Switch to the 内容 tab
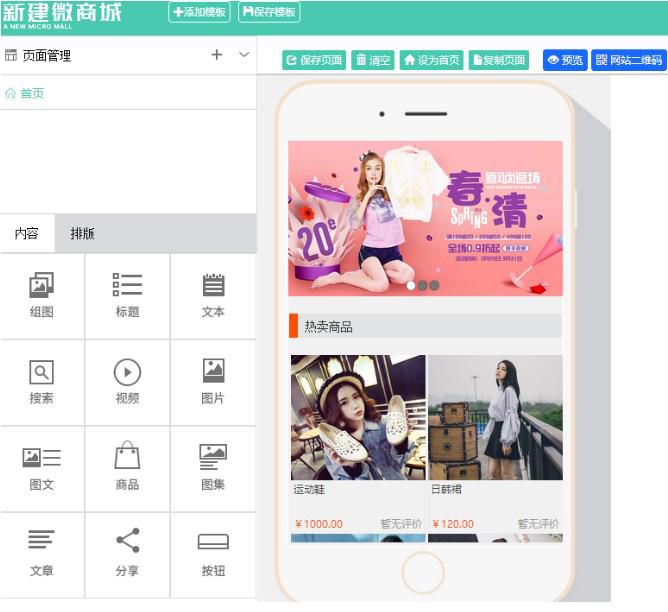Viewport: 668px width, 612px height. (x=27, y=233)
